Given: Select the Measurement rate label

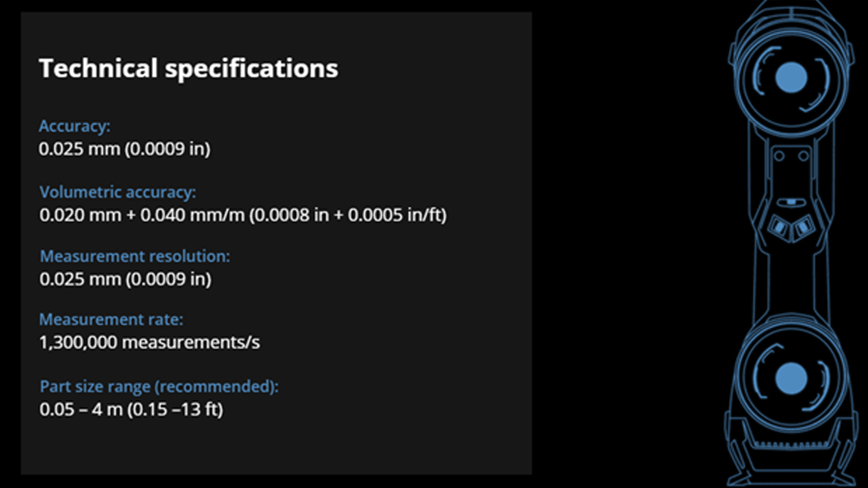Looking at the screenshot, I should pos(112,319).
